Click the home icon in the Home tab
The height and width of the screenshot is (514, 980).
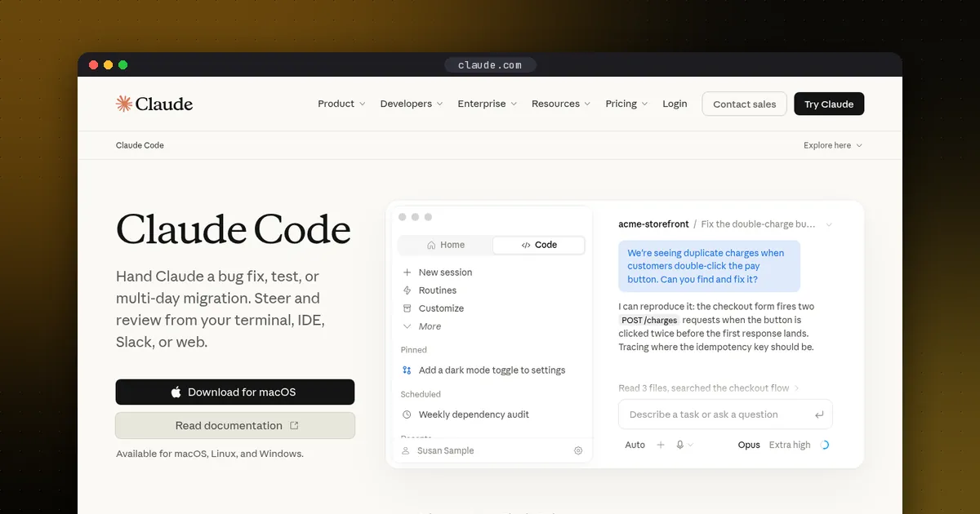coord(431,245)
